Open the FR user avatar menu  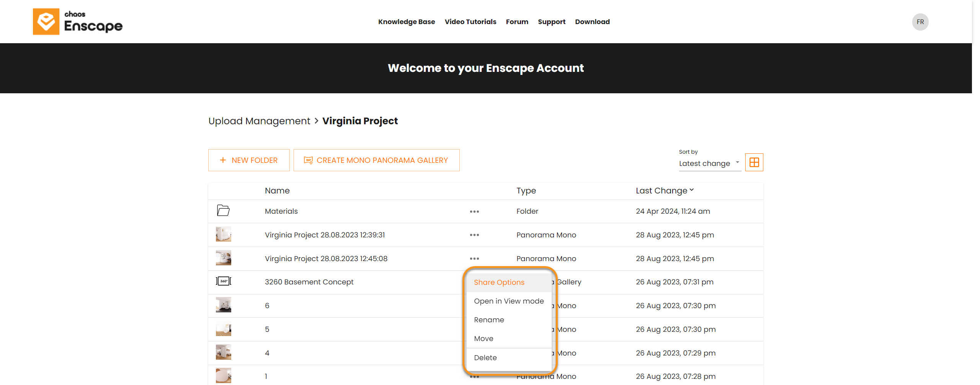click(x=920, y=22)
